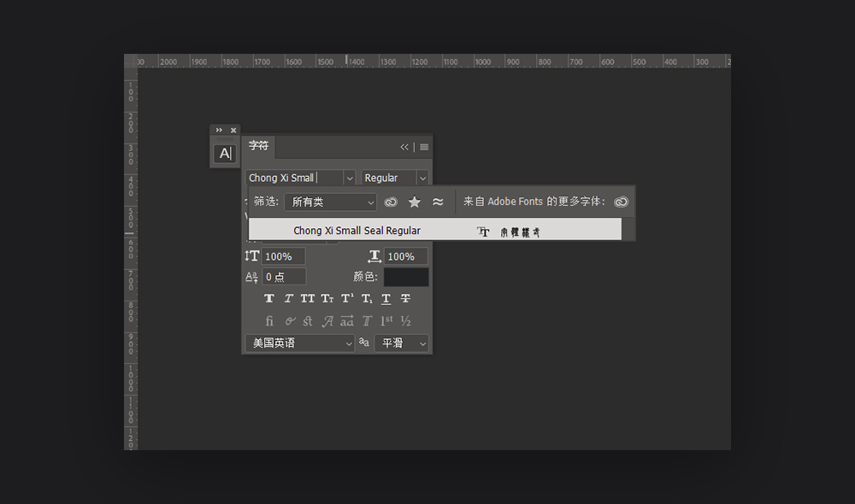The height and width of the screenshot is (504, 855).
Task: Expand docked icon strip double chevron
Action: click(219, 130)
